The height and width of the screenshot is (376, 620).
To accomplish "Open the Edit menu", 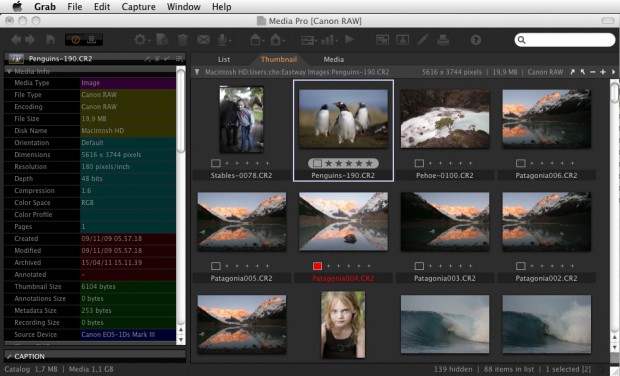I will pyautogui.click(x=102, y=7).
